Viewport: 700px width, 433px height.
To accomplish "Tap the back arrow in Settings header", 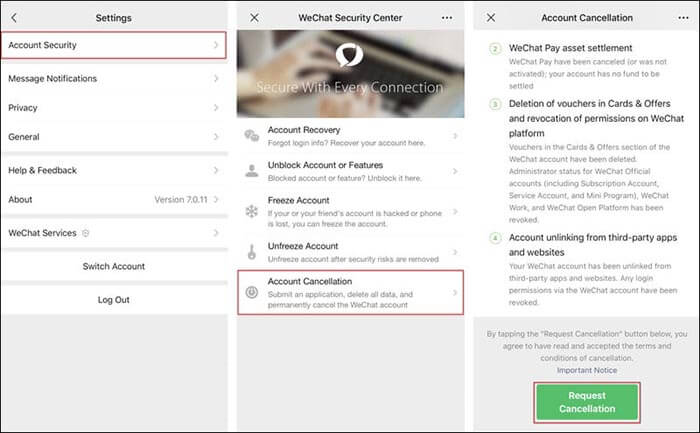I will point(14,18).
